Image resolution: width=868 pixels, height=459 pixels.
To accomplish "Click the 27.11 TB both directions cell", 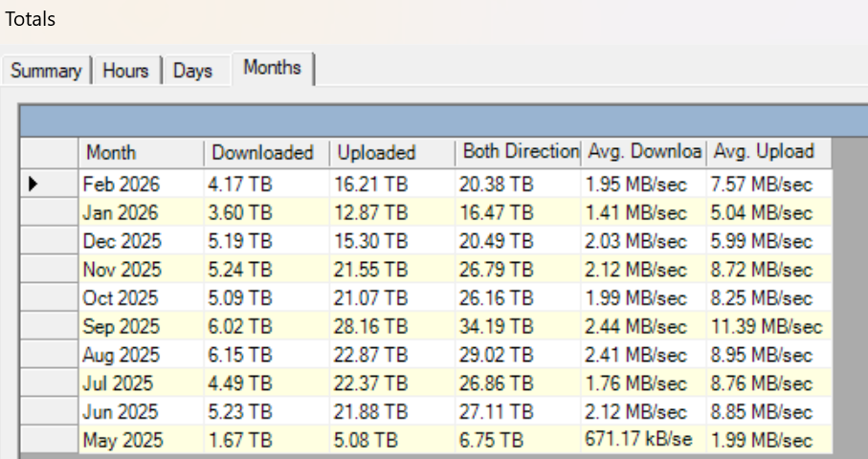I will (518, 412).
